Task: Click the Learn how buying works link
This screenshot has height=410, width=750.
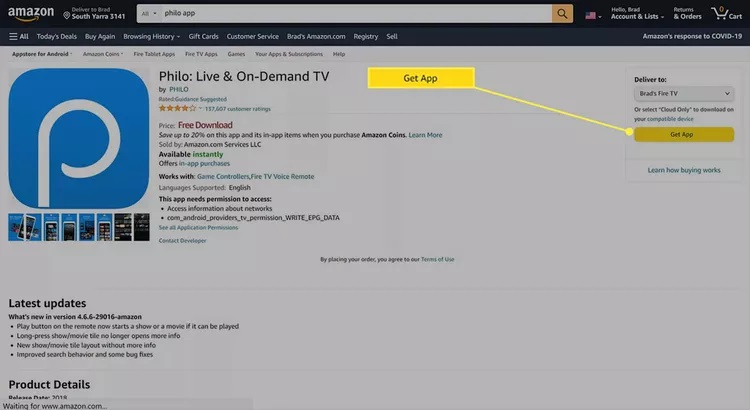Action: [684, 170]
